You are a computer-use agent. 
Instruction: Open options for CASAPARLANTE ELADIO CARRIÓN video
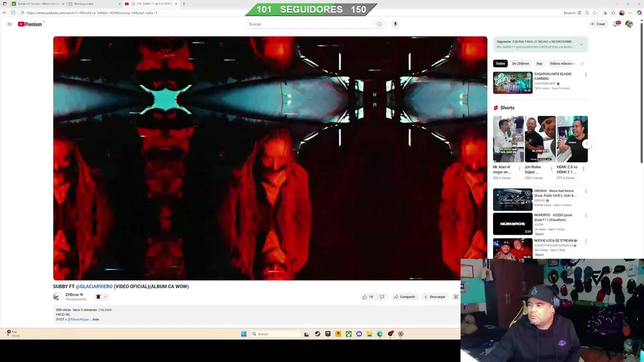(586, 74)
